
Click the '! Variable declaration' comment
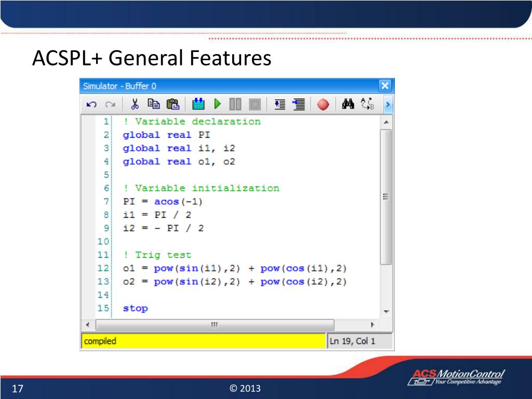pyautogui.click(x=192, y=122)
